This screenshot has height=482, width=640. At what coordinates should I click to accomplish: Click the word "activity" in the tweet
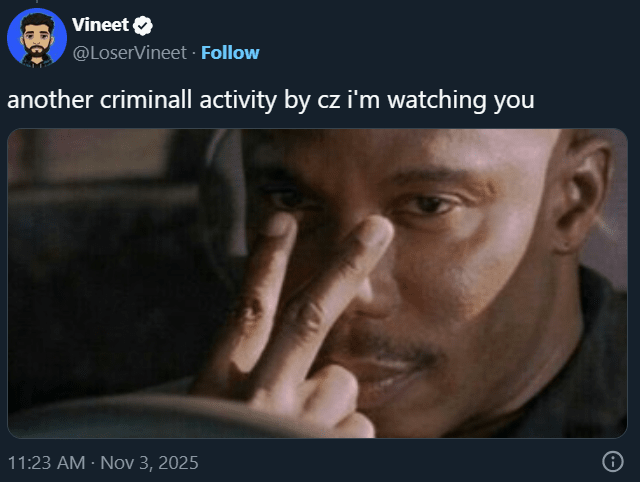click(238, 100)
